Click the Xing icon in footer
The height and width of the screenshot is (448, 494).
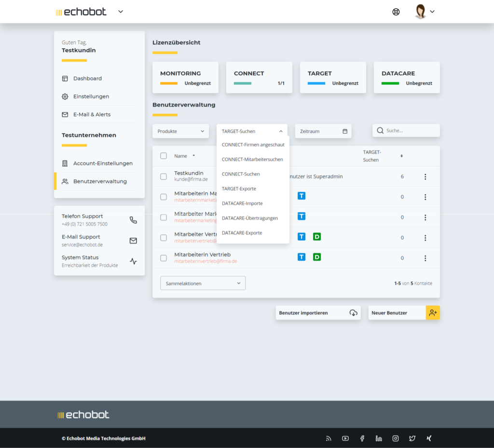tap(429, 438)
